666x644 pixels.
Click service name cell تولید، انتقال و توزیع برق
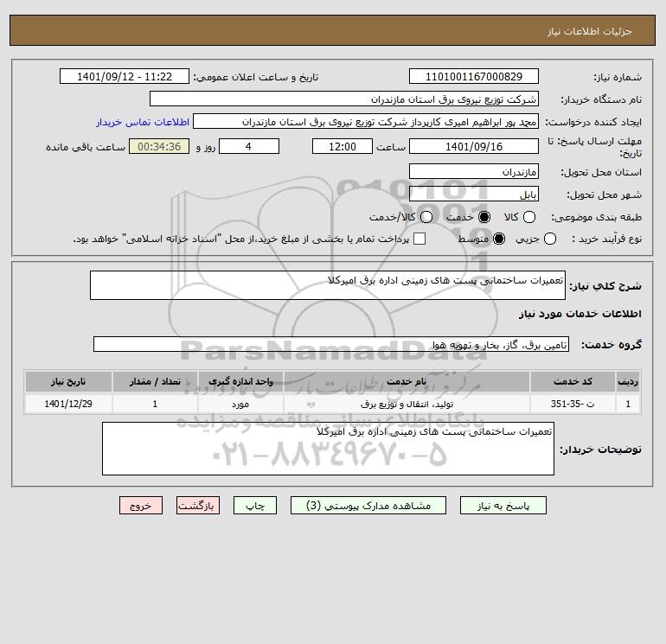tap(407, 404)
